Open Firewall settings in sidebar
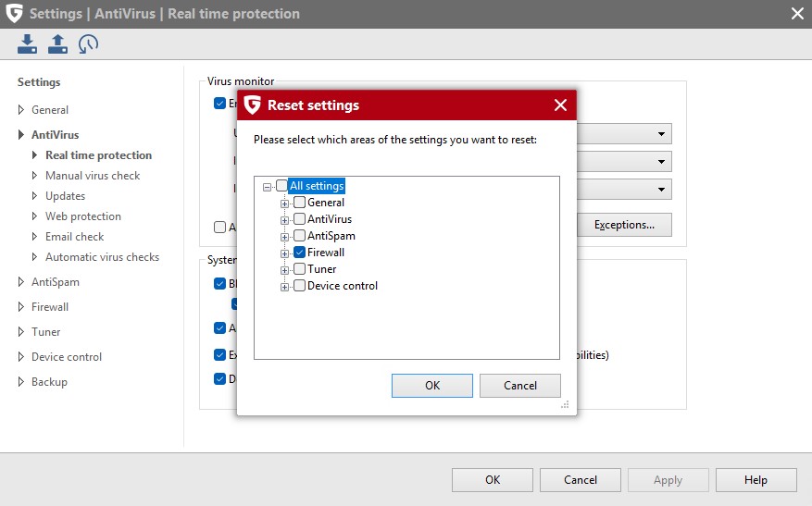812x506 pixels. pos(50,307)
